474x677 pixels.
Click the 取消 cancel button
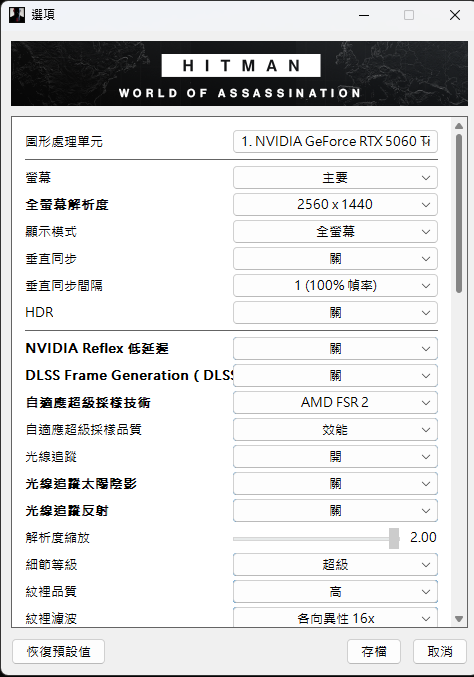(440, 652)
